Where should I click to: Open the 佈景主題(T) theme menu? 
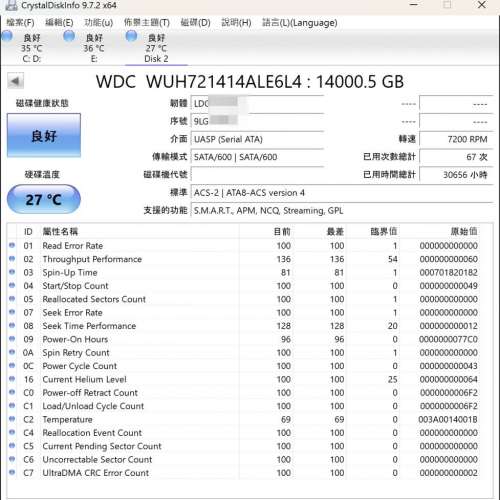pos(147,23)
